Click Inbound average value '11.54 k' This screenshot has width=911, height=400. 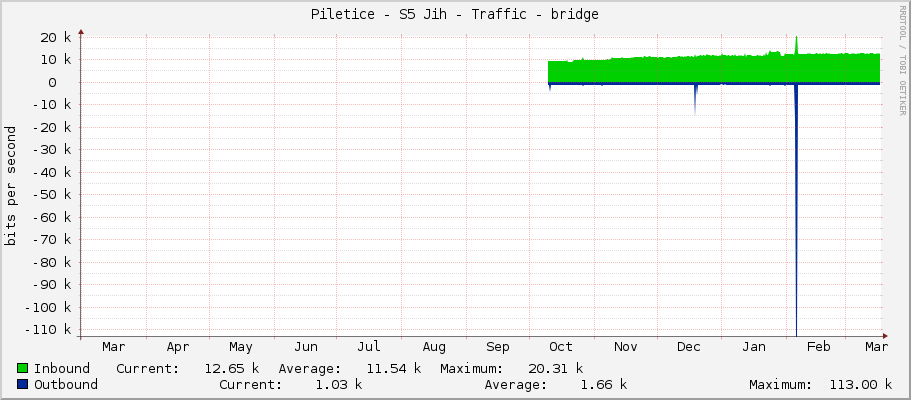coord(394,369)
